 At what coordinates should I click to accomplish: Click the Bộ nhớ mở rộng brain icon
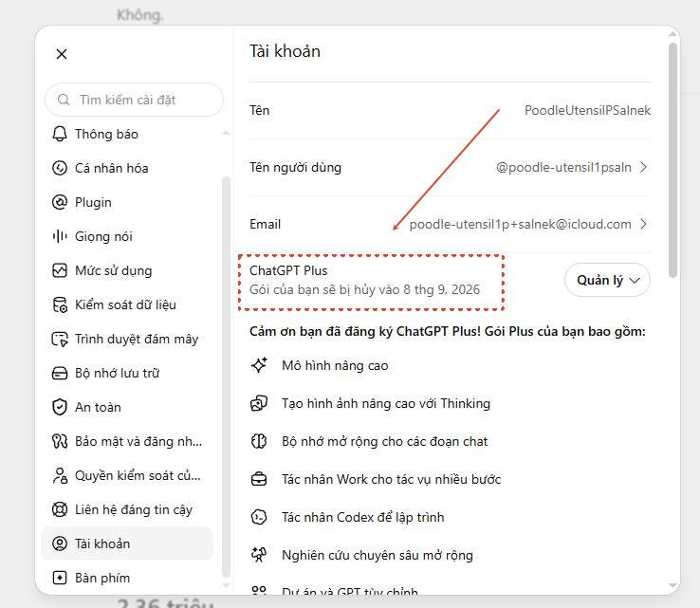pos(259,441)
